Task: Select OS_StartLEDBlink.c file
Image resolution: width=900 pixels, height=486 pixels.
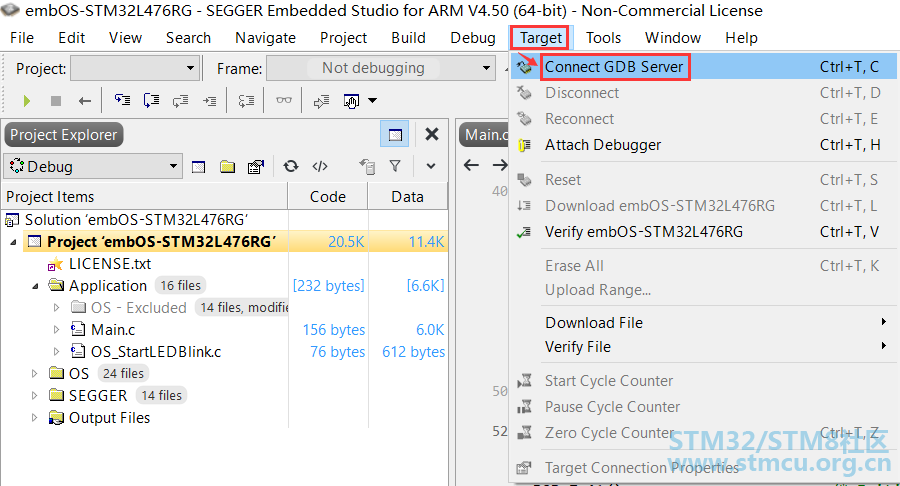Action: pos(156,352)
